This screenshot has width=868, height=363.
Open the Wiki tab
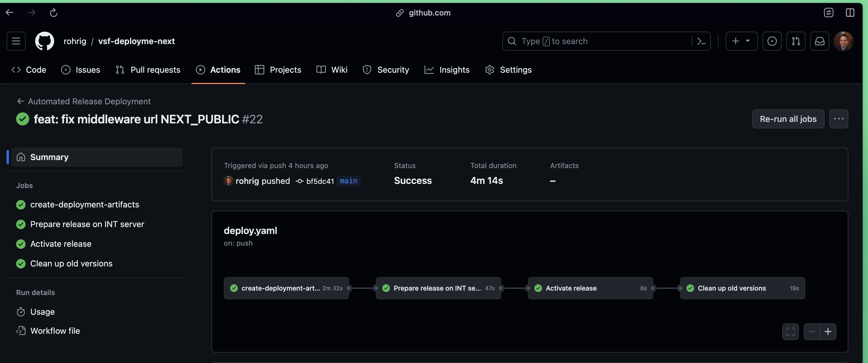pos(332,70)
